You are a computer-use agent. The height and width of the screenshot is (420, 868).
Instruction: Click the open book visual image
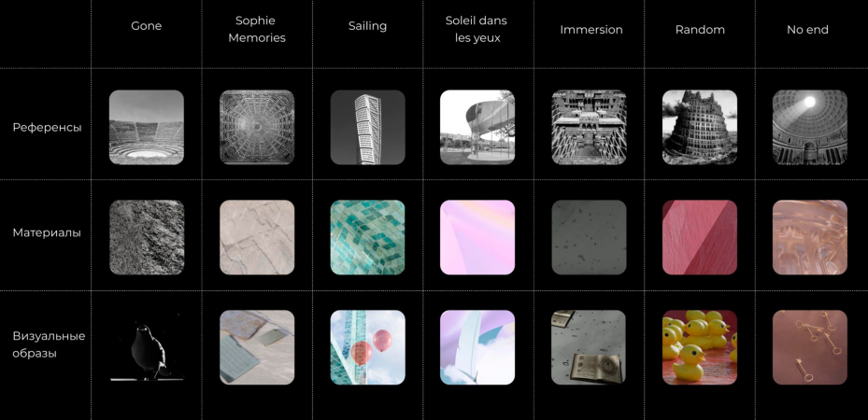[x=589, y=347]
